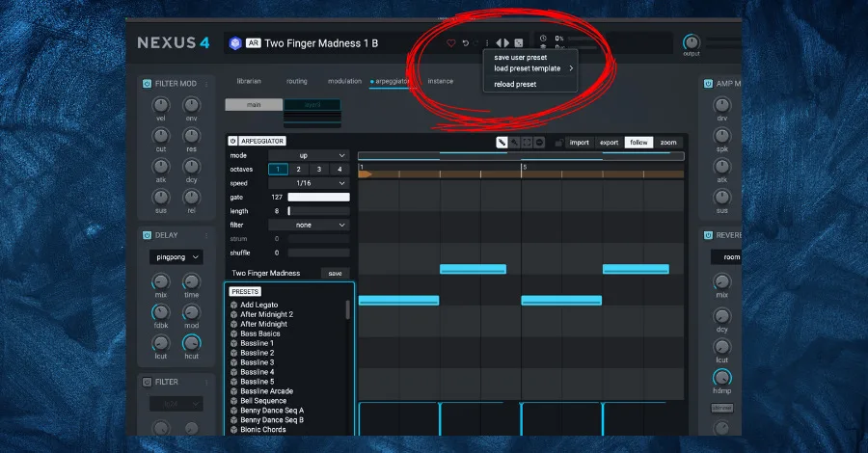Screen dimensions: 868x453
Task: Save the Two Finger Madness pattern
Action: coord(335,273)
